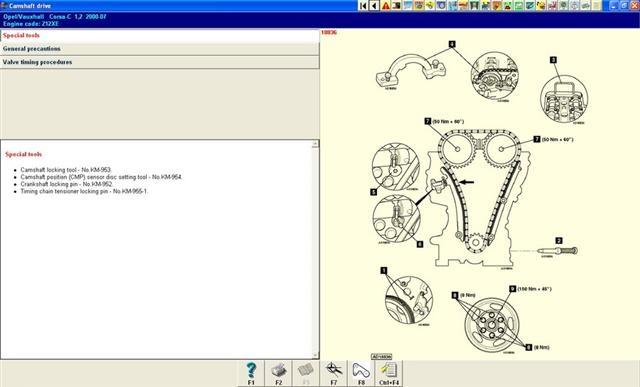
Task: Click callout 5 beside the tensioner detail
Action: pyautogui.click(x=373, y=192)
